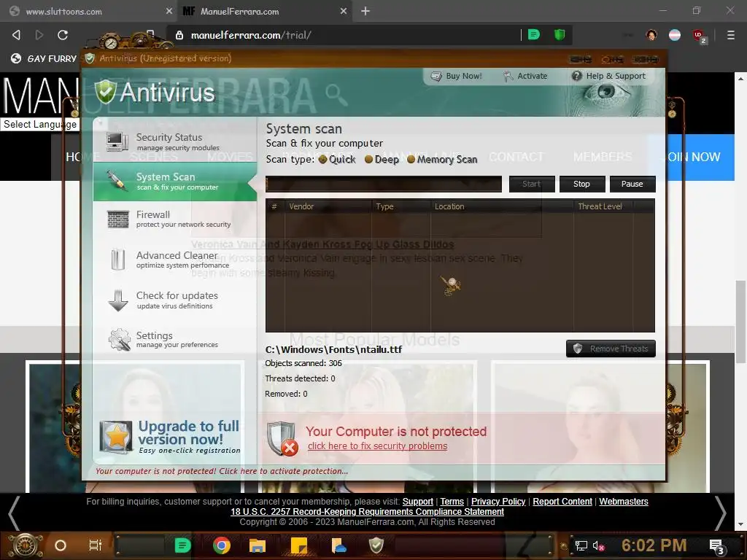
Task: Select Memory Scan type
Action: tap(442, 160)
